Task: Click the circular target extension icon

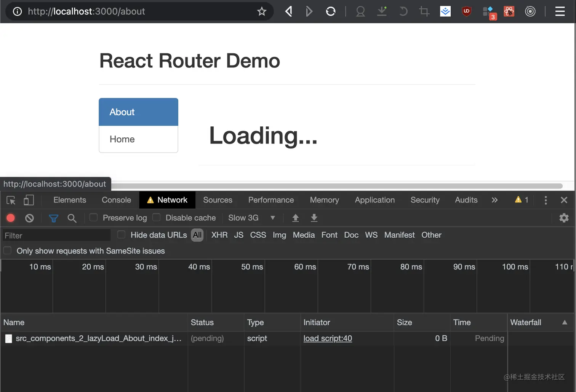Action: point(530,11)
